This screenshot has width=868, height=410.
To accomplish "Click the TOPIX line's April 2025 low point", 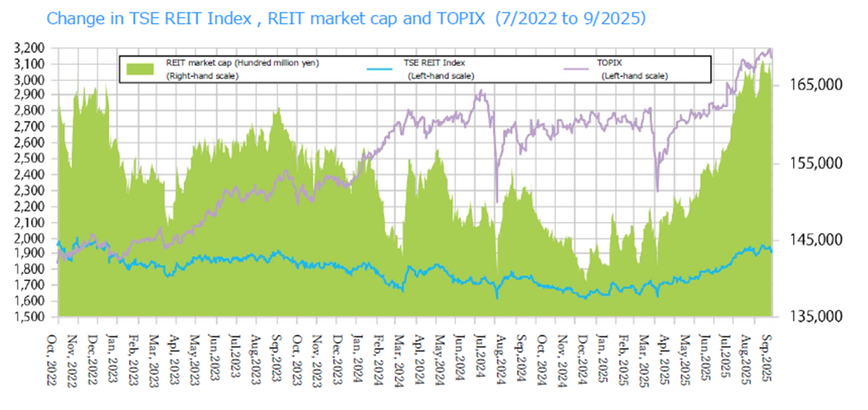I will [657, 191].
